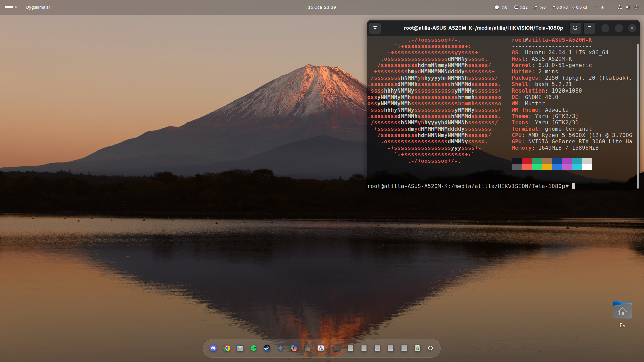Open a new terminal tab

pos(375,28)
